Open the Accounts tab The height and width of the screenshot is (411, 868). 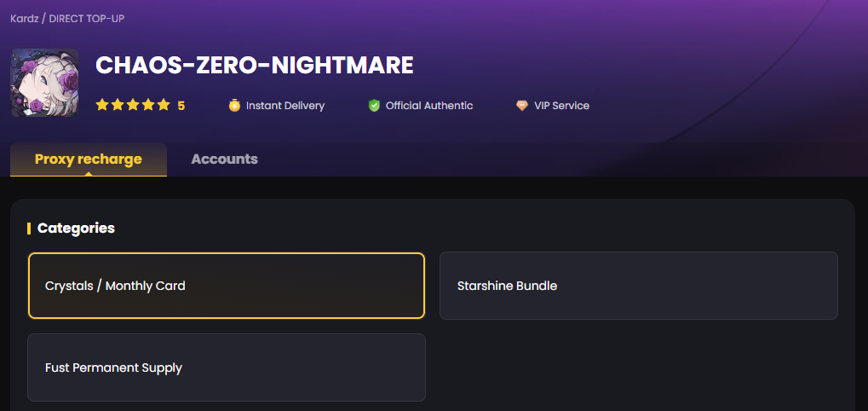pyautogui.click(x=224, y=159)
